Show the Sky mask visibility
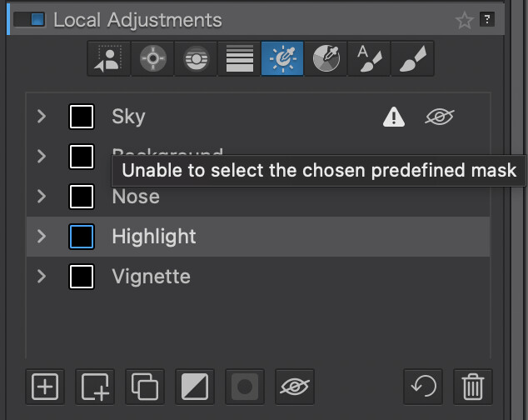 pyautogui.click(x=439, y=117)
